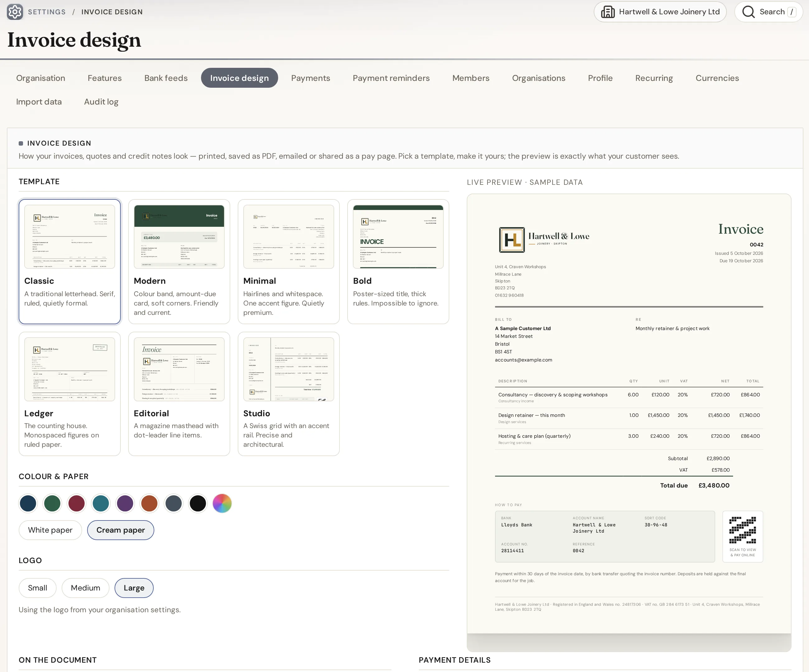809x672 pixels.
Task: Select Cream paper option
Action: pos(121,530)
